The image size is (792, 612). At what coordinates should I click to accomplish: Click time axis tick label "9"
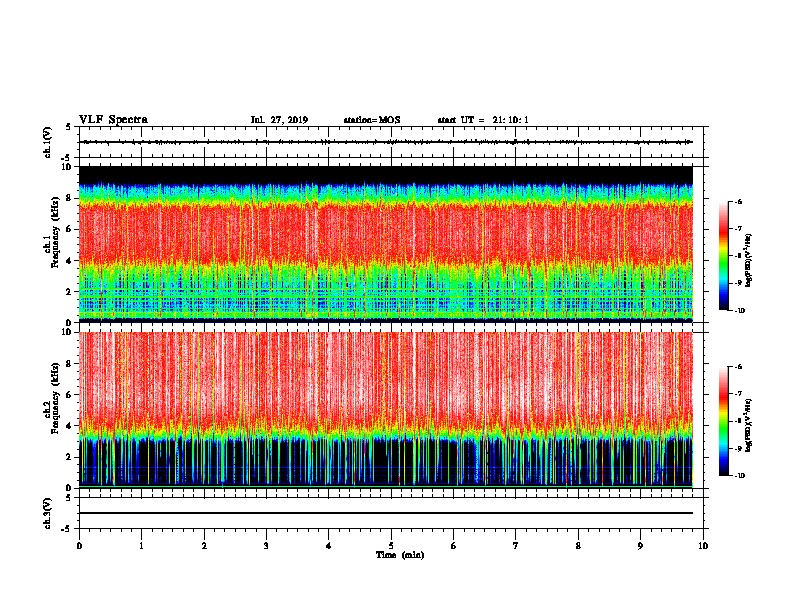tap(640, 546)
